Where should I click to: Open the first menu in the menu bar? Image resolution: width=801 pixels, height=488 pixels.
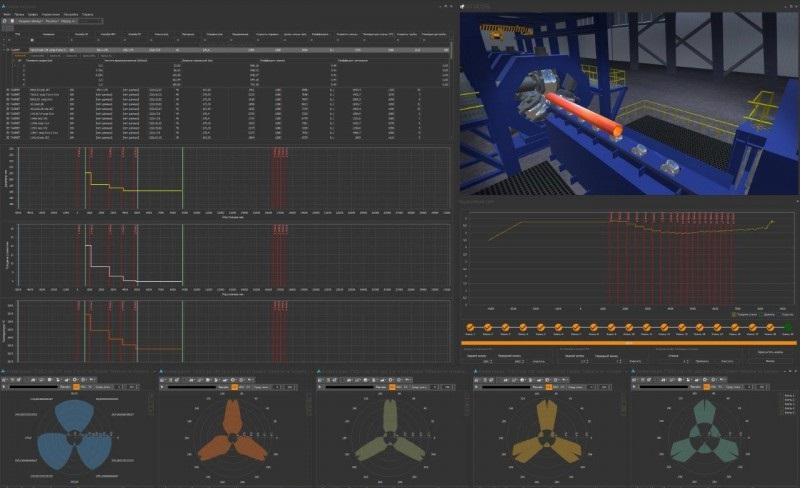pyautogui.click(x=7, y=14)
